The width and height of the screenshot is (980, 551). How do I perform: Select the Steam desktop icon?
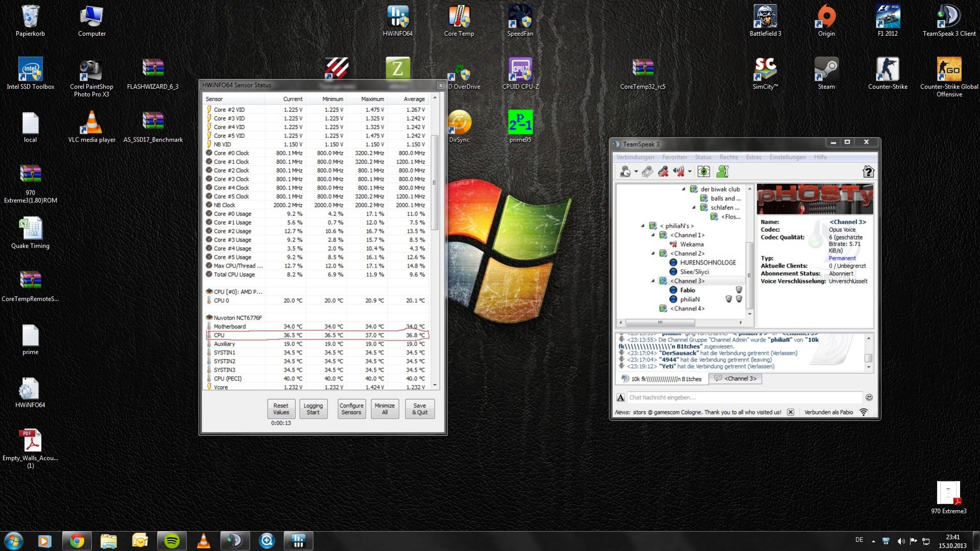[x=826, y=74]
